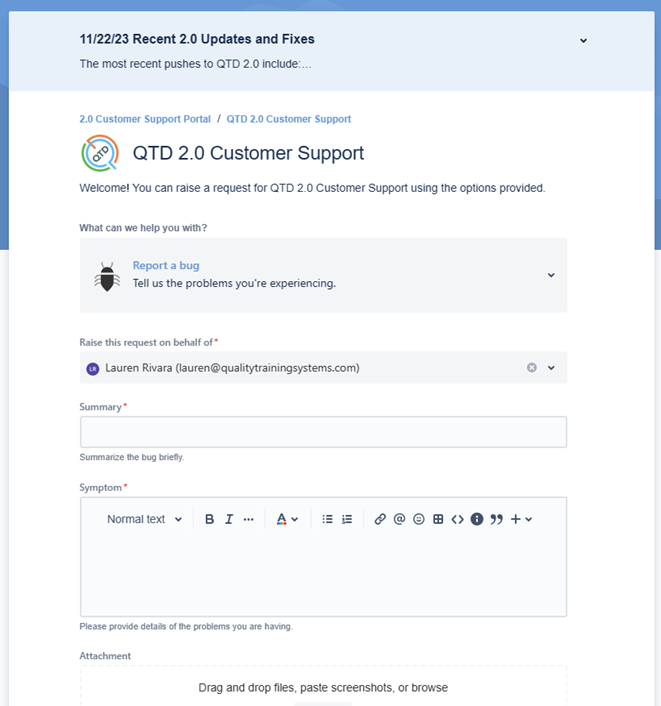Click the insert link icon
661x706 pixels.
coord(380,519)
